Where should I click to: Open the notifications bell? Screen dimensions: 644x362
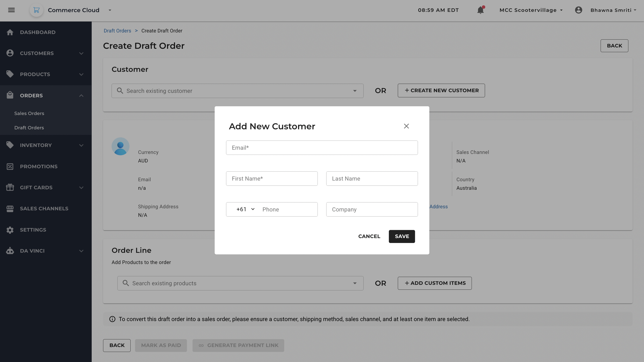coord(480,10)
